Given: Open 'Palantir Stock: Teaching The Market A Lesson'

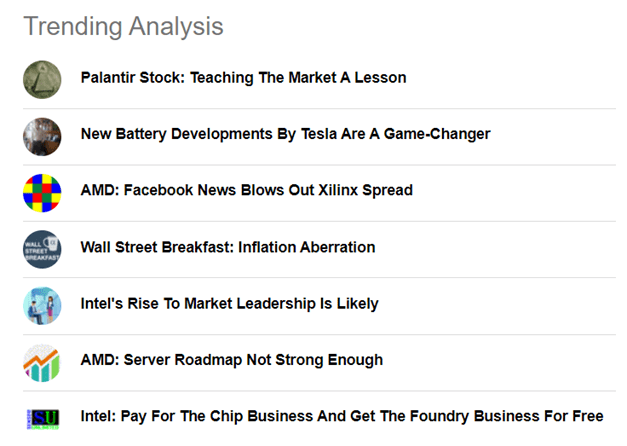Looking at the screenshot, I should click(x=243, y=78).
